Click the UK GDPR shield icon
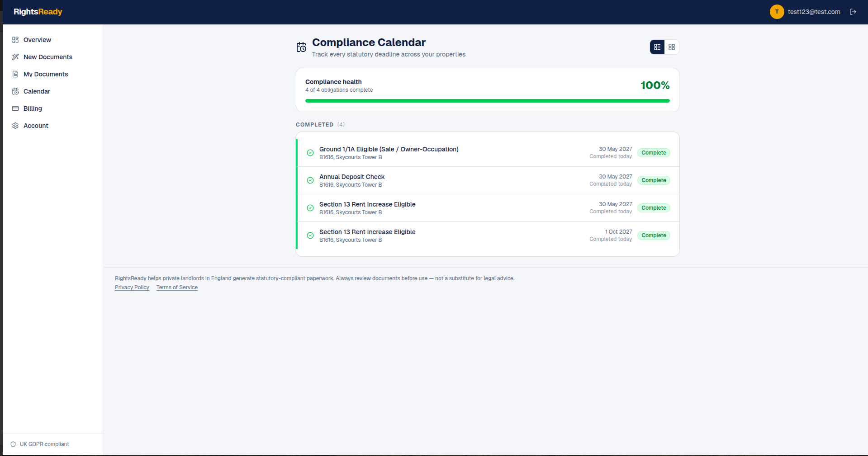 click(x=13, y=444)
